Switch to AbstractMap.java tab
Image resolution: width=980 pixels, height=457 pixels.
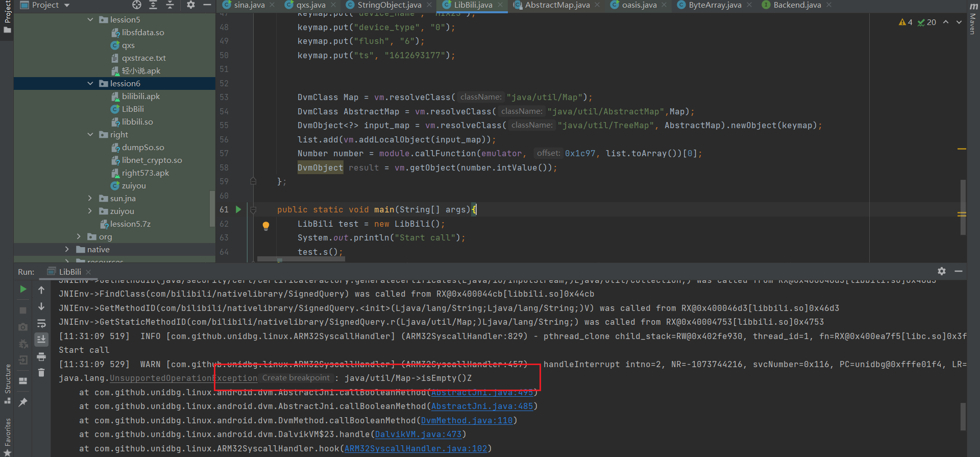click(557, 5)
